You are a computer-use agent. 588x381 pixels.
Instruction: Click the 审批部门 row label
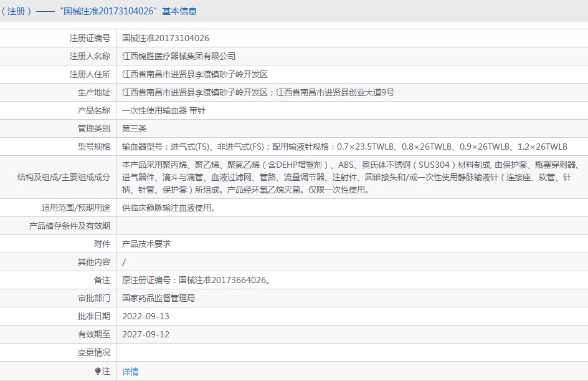coord(94,298)
